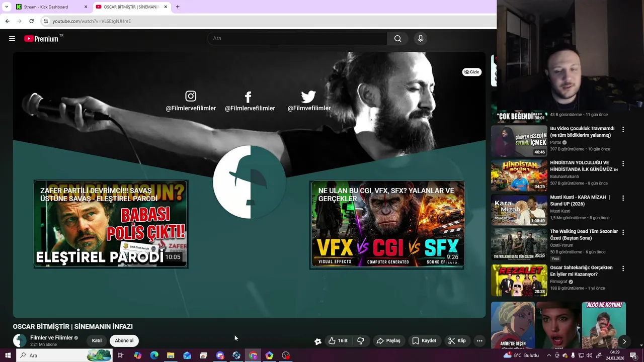Open File Explorer from the taskbar
This screenshot has width=644, height=362.
coord(171,355)
